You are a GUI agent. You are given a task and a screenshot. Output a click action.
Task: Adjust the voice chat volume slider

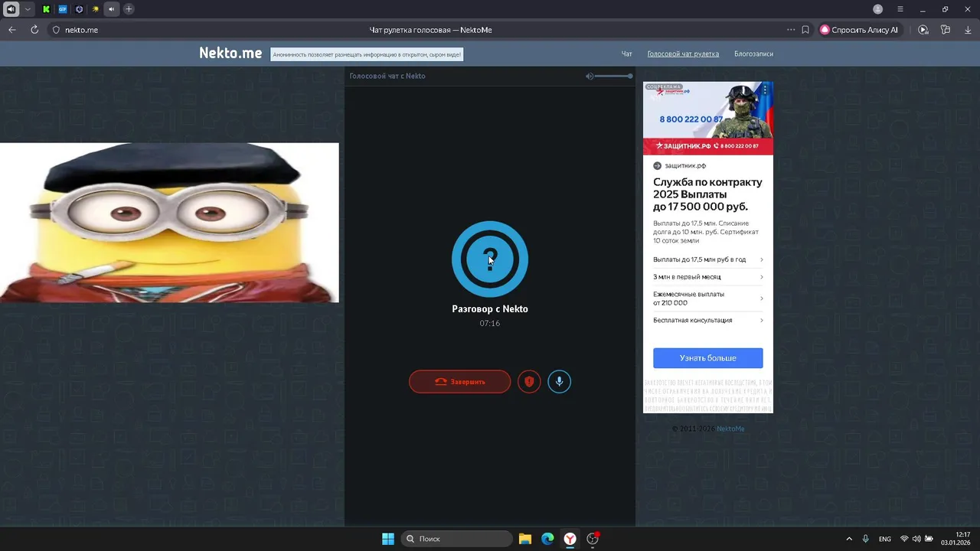(x=613, y=76)
